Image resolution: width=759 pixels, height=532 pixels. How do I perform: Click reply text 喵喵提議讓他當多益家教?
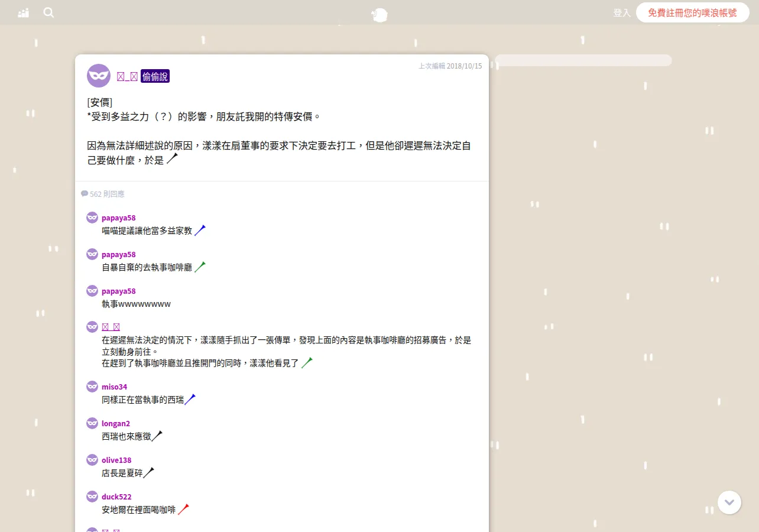coord(147,231)
